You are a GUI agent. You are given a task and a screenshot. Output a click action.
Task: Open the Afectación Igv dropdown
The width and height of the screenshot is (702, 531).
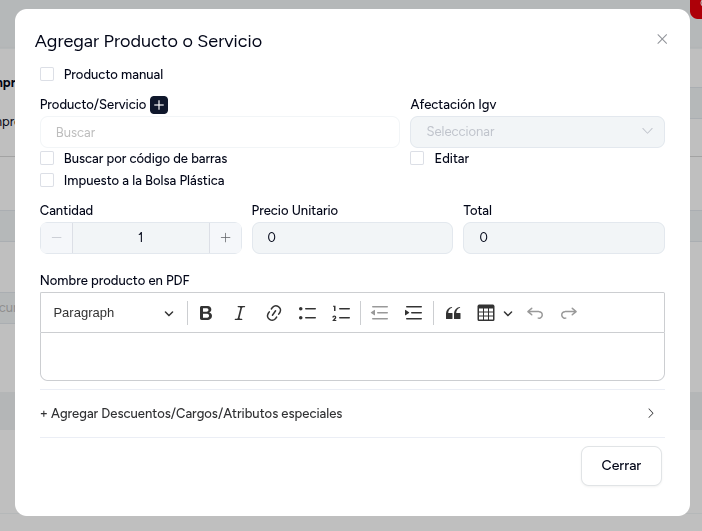[x=537, y=132]
